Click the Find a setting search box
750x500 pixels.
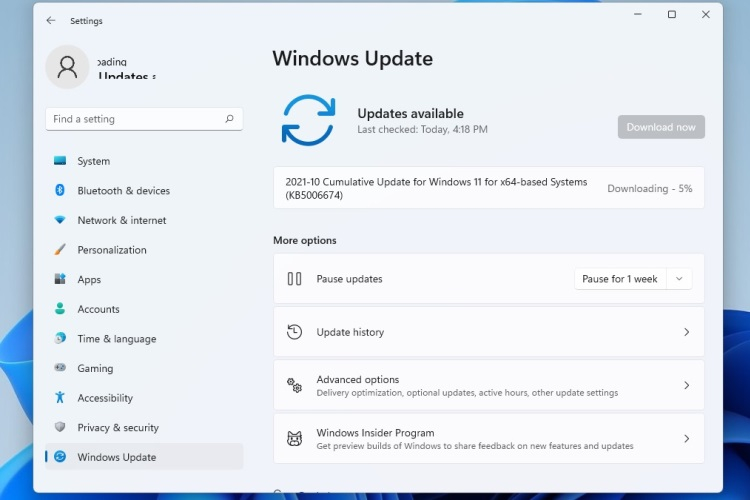144,119
